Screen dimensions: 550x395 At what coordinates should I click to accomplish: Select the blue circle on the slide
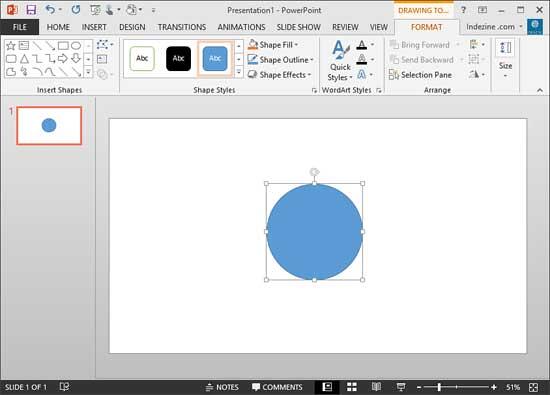coord(314,232)
